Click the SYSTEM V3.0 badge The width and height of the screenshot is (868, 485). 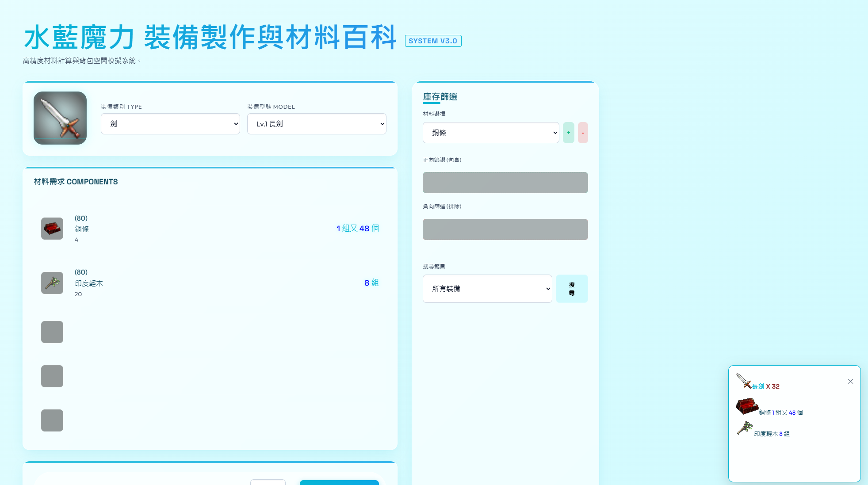433,41
